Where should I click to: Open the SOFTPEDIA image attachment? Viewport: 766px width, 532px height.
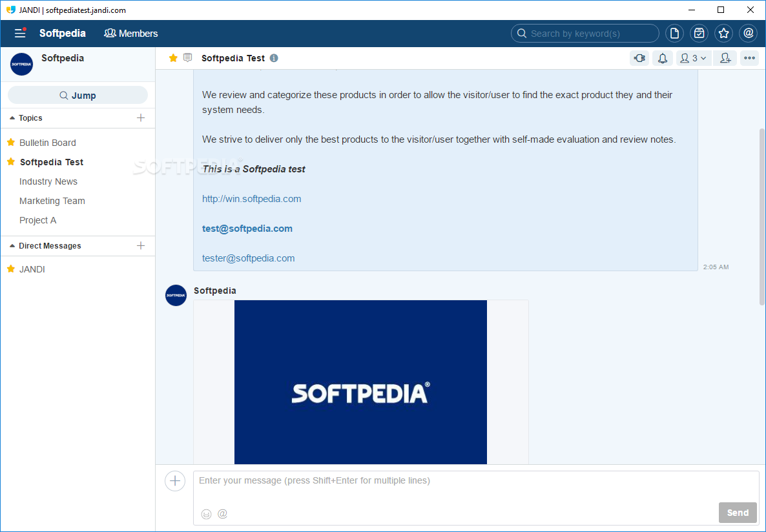click(x=360, y=382)
